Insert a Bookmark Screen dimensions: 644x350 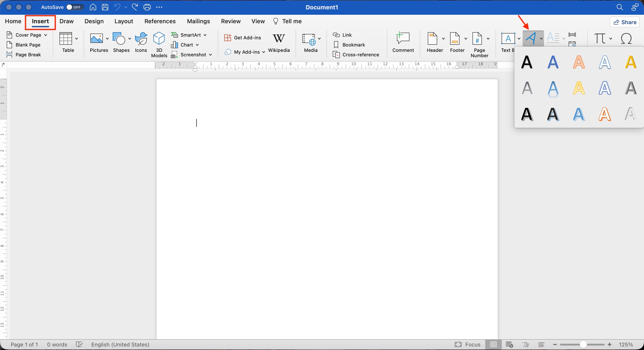[349, 45]
